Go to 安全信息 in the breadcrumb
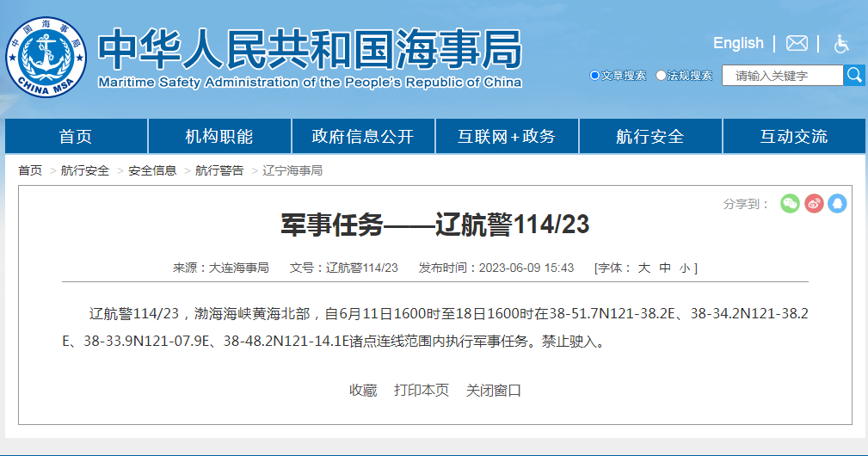 tap(152, 170)
